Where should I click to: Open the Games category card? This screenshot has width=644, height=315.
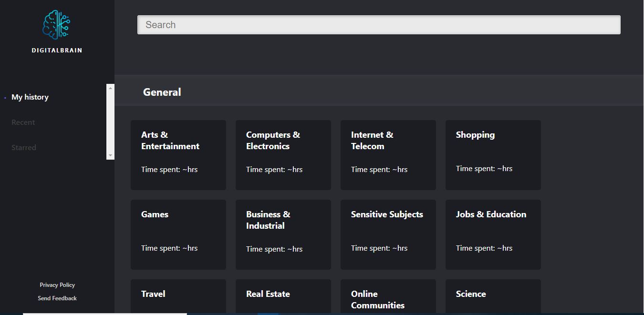coord(178,234)
